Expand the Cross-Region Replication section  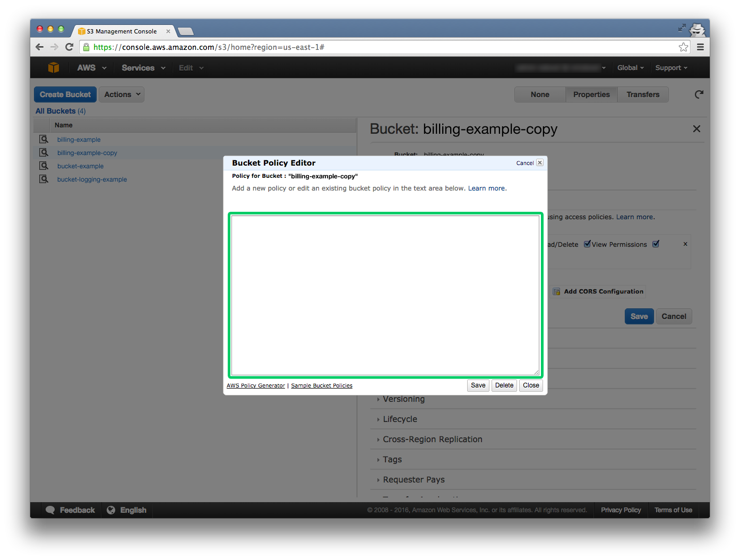tap(432, 440)
